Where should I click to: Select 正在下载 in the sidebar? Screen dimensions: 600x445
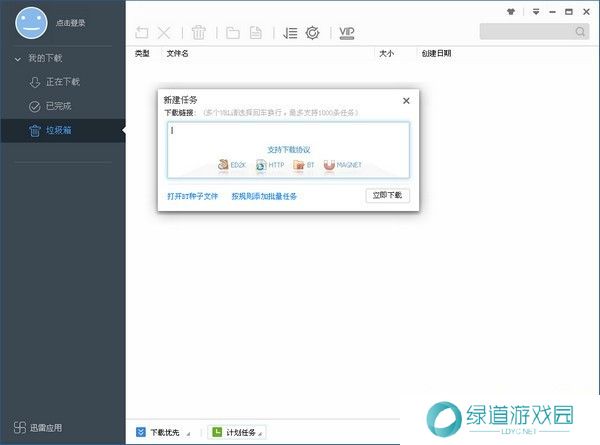tap(62, 82)
